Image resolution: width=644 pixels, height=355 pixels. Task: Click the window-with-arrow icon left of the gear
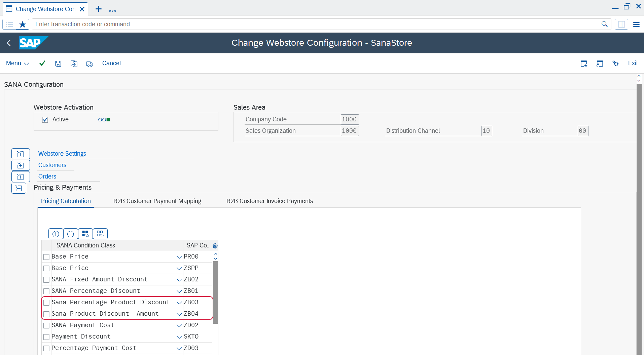coord(600,64)
